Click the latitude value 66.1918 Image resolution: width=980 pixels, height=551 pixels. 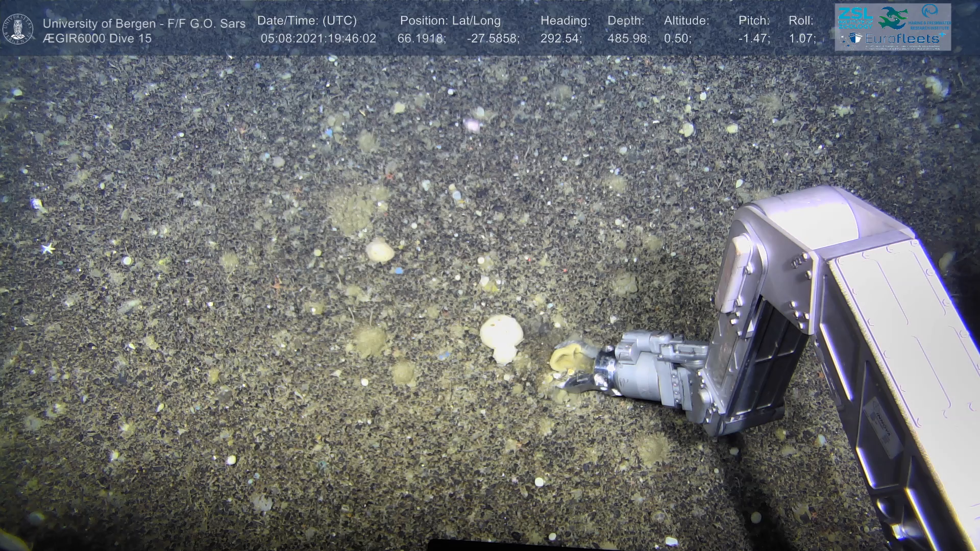point(421,38)
